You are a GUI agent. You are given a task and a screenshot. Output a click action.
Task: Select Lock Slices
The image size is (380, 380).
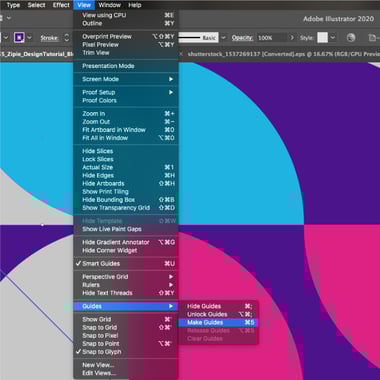126,159
